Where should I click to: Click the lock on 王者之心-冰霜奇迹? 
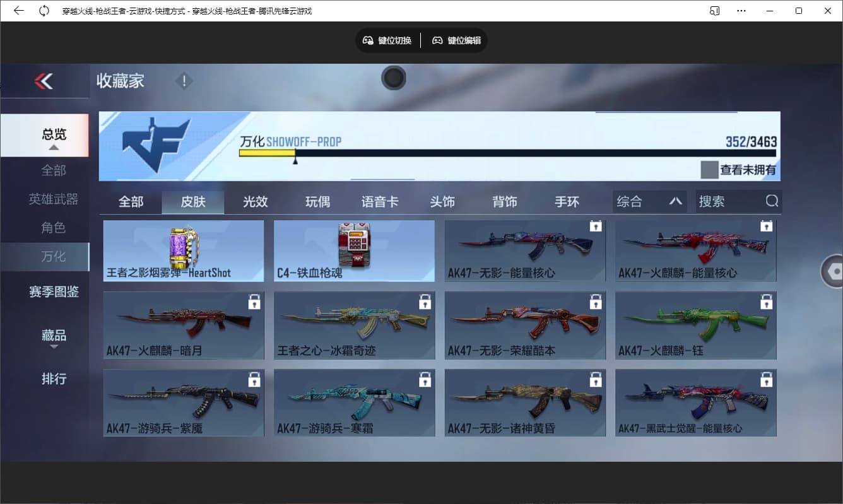click(425, 302)
